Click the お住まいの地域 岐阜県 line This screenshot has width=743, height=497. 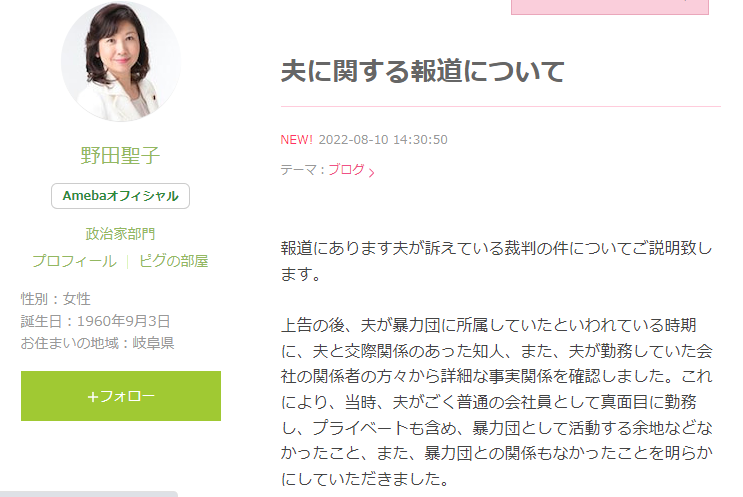(97, 343)
